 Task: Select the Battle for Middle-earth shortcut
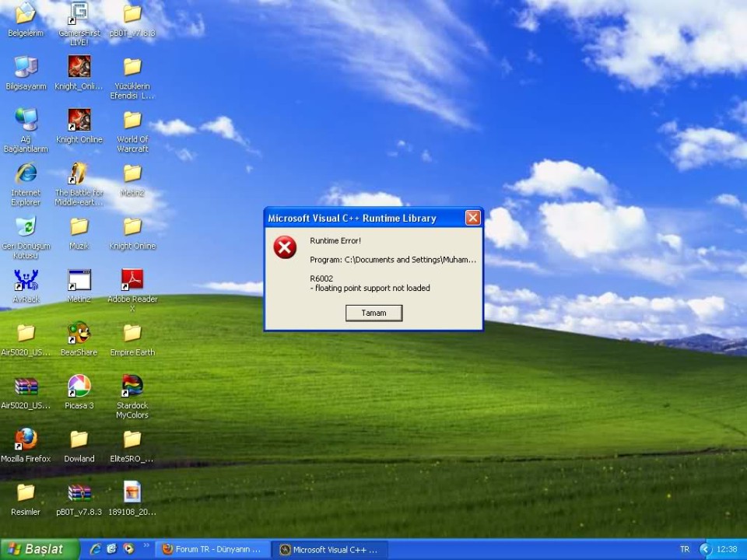(x=79, y=184)
